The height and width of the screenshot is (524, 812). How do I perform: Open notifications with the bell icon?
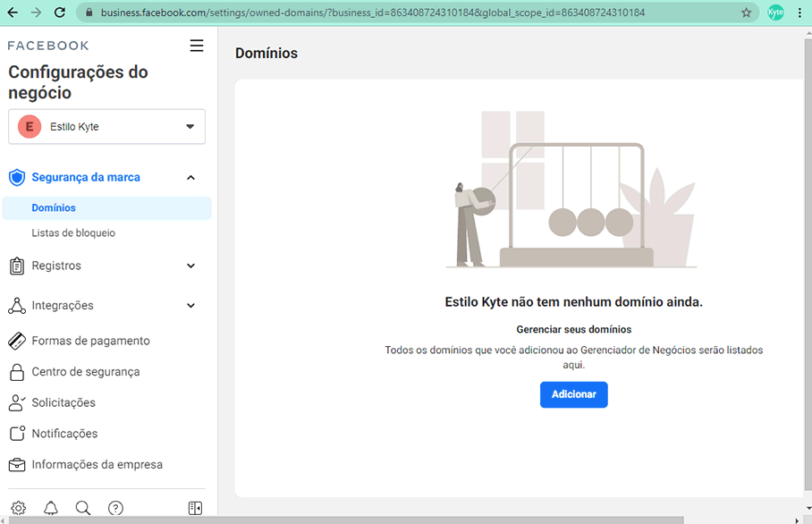click(x=51, y=508)
